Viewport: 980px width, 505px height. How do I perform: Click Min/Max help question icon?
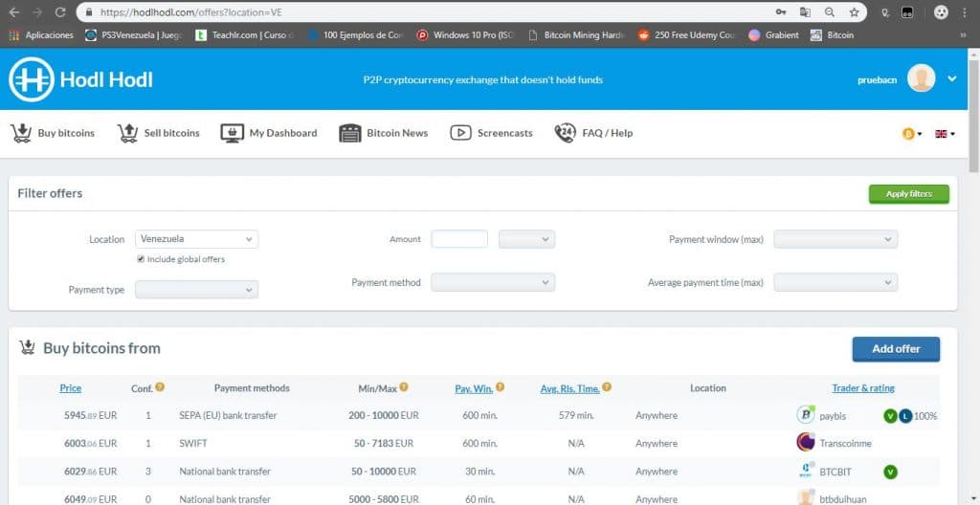pos(404,386)
